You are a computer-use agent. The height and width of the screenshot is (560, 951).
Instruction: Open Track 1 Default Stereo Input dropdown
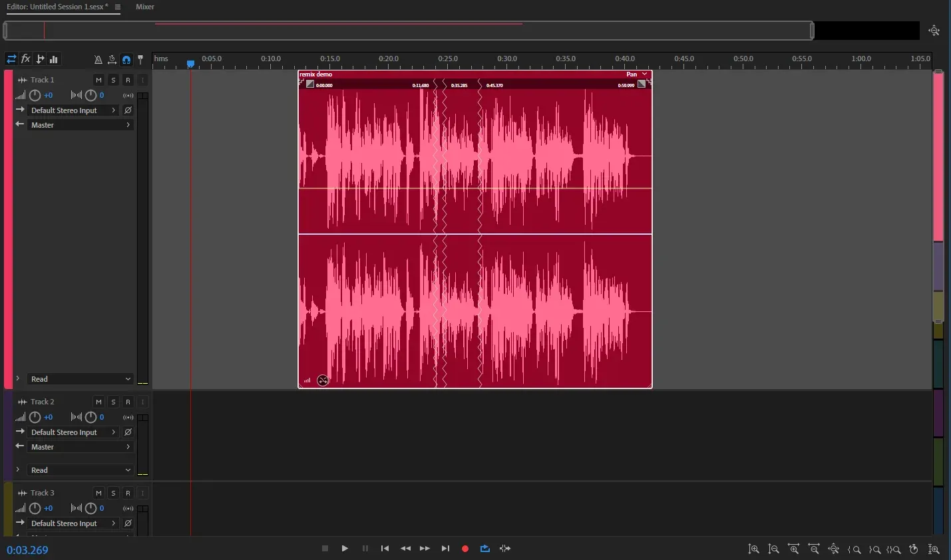pos(73,110)
